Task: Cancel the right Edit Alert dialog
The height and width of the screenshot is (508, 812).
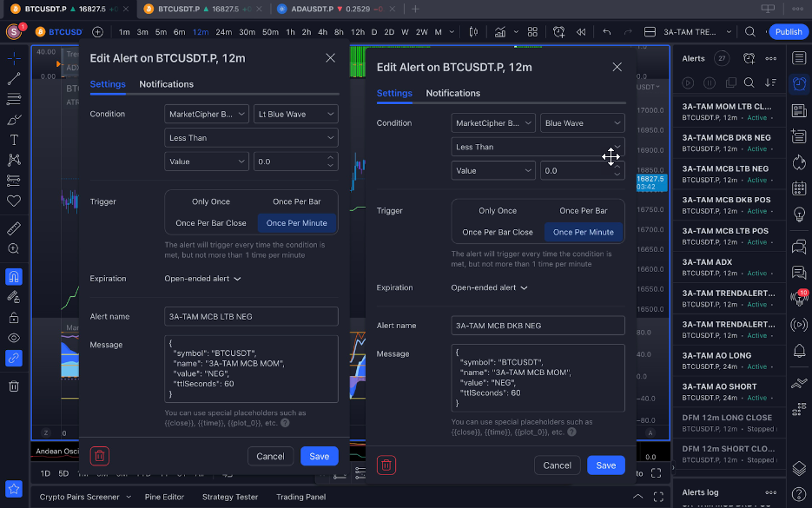Action: (558, 465)
